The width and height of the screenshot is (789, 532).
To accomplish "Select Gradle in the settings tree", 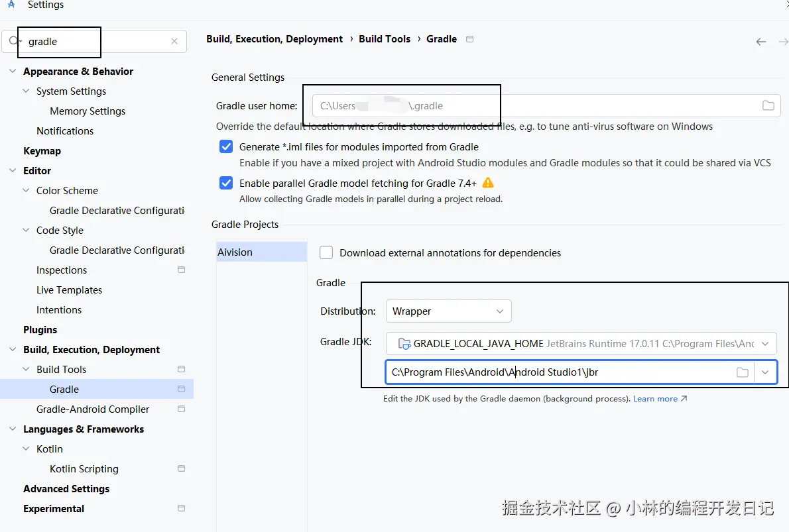I will (97, 389).
